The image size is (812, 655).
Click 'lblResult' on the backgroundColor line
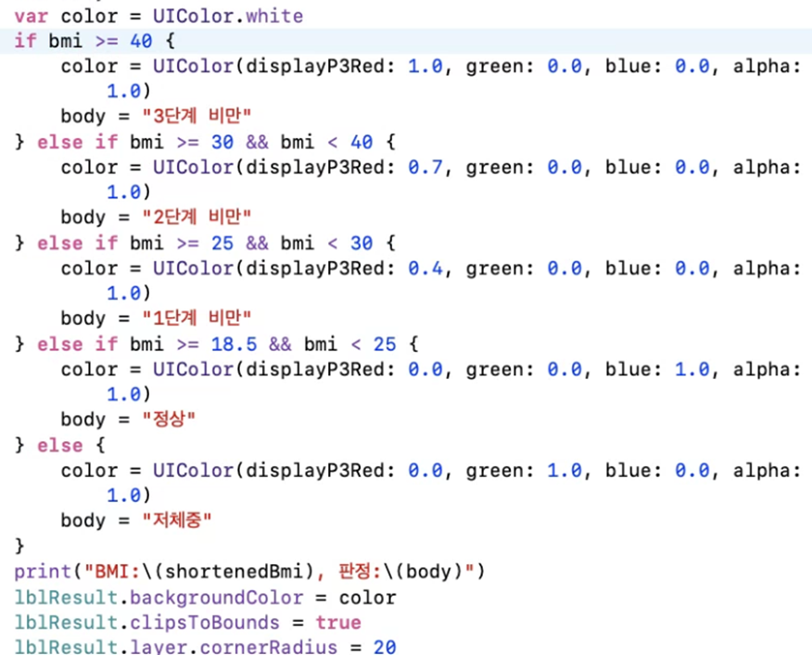67,598
